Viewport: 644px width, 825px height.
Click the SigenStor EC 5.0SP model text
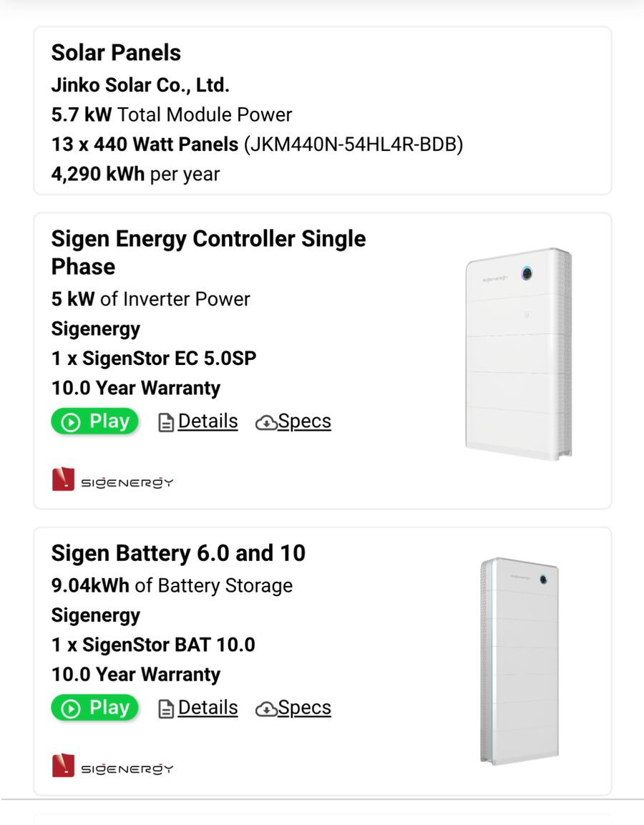click(x=169, y=358)
